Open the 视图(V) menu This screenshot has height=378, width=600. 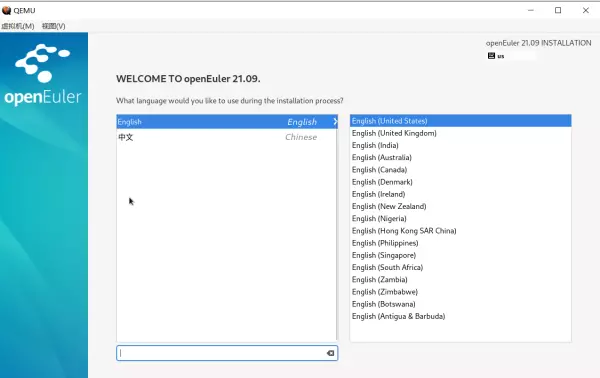(54, 26)
